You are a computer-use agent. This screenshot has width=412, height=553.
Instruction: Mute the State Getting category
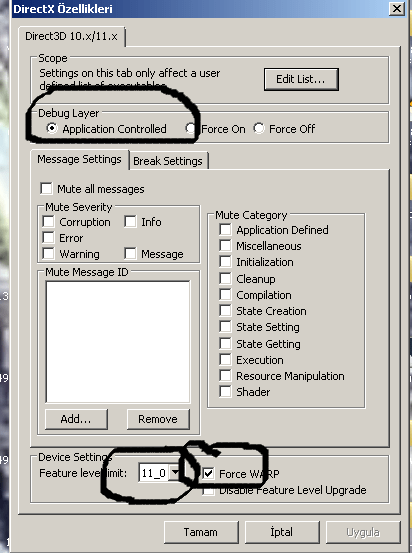pos(225,344)
